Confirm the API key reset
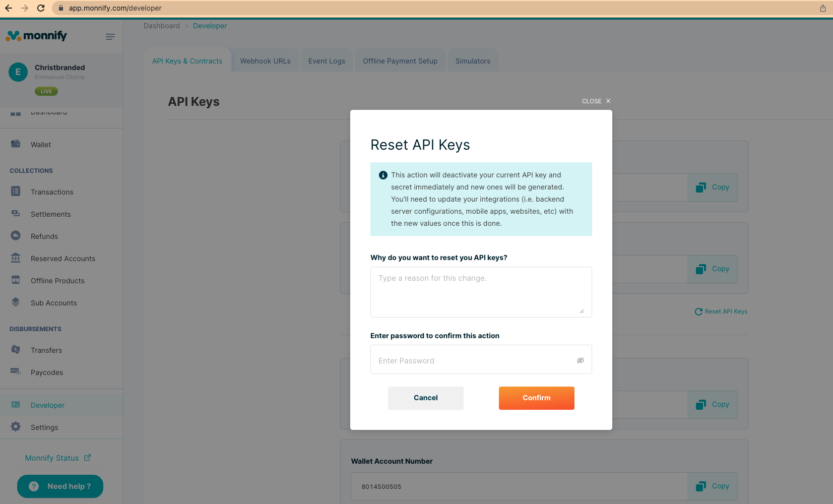This screenshot has height=504, width=833. click(536, 398)
